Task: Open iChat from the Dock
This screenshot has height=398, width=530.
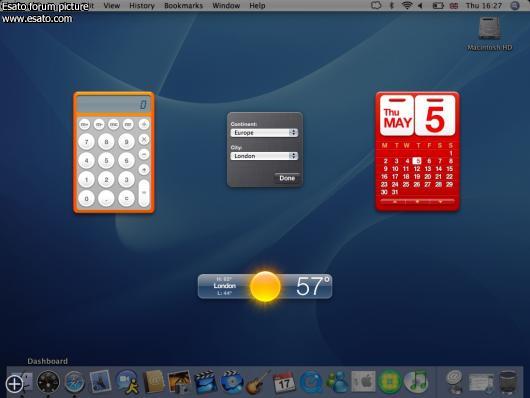Action: point(127,382)
